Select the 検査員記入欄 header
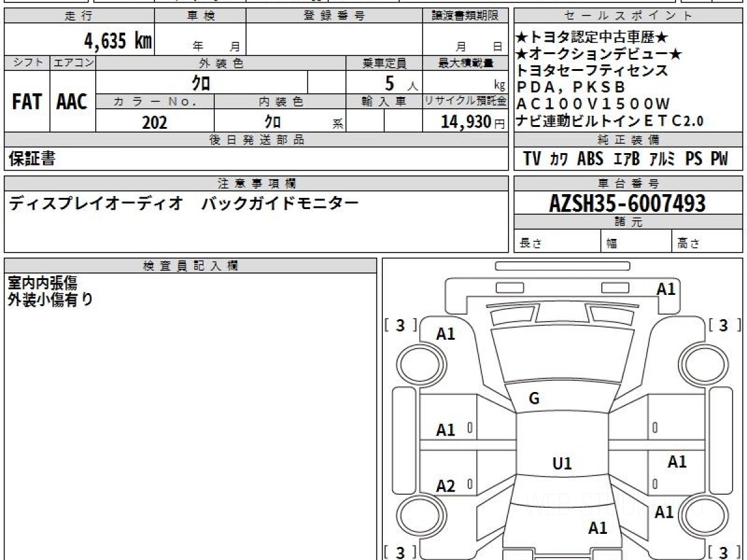This screenshot has width=747, height=560. pos(190,265)
